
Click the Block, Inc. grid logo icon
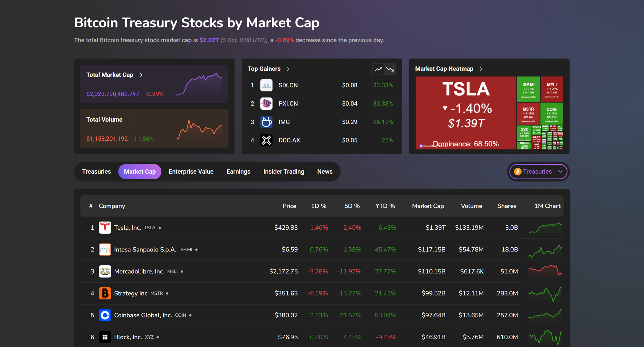[105, 337]
